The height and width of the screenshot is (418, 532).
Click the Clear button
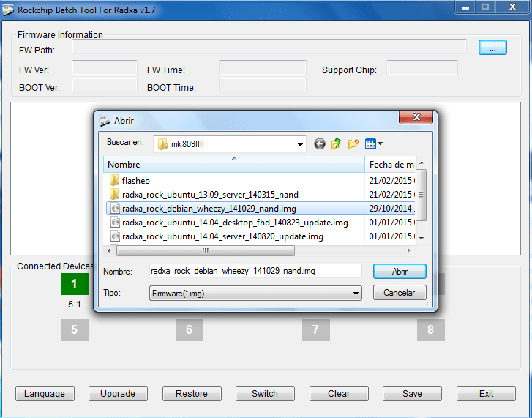(x=339, y=394)
